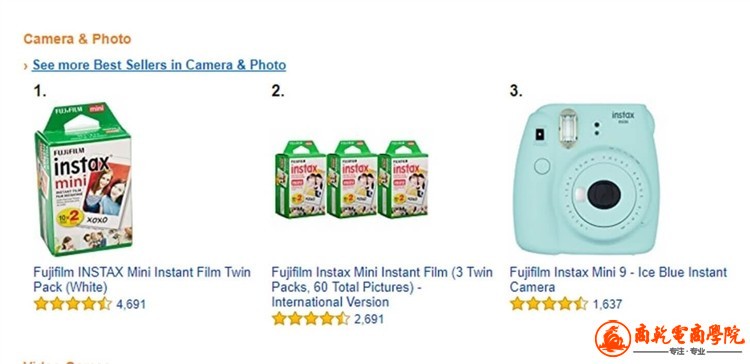Open Fujifilm INSTAX Mini Instant Film Twin Pack title
750x364 pixels.
[x=142, y=280]
